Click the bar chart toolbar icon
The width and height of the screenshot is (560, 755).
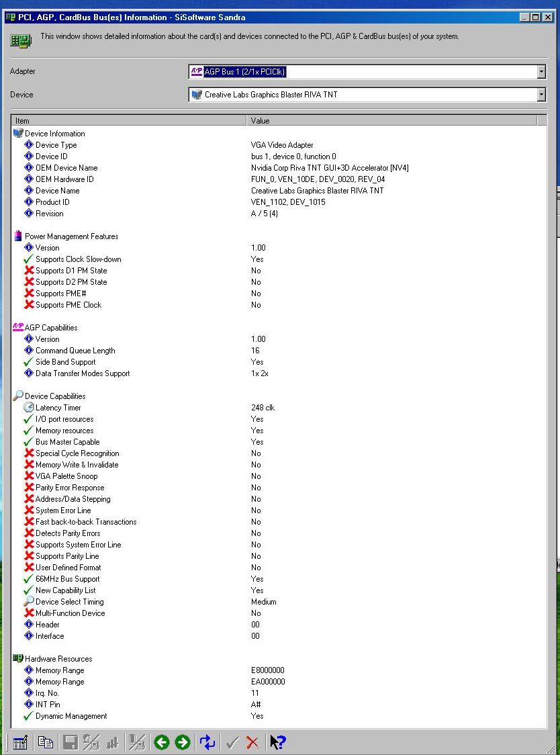coord(113,742)
